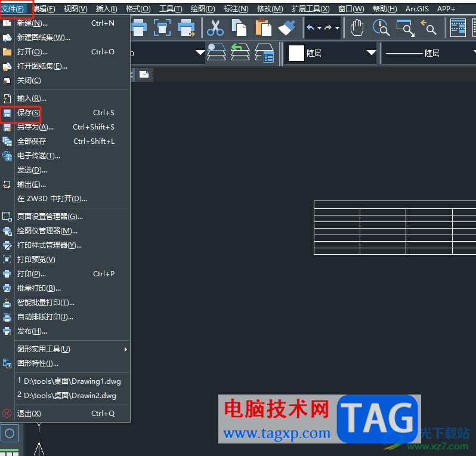
Task: Click the new drawing tab plus icon
Action: 144,75
